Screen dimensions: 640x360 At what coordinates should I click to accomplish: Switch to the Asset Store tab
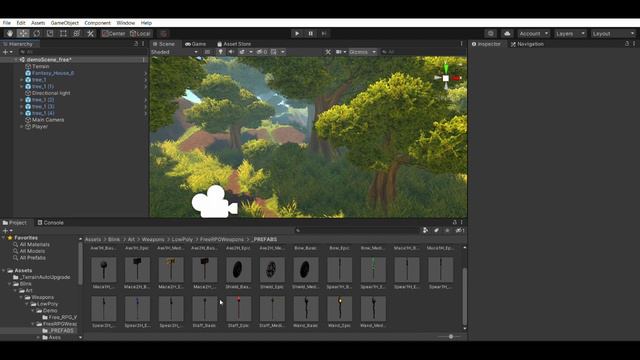click(234, 44)
